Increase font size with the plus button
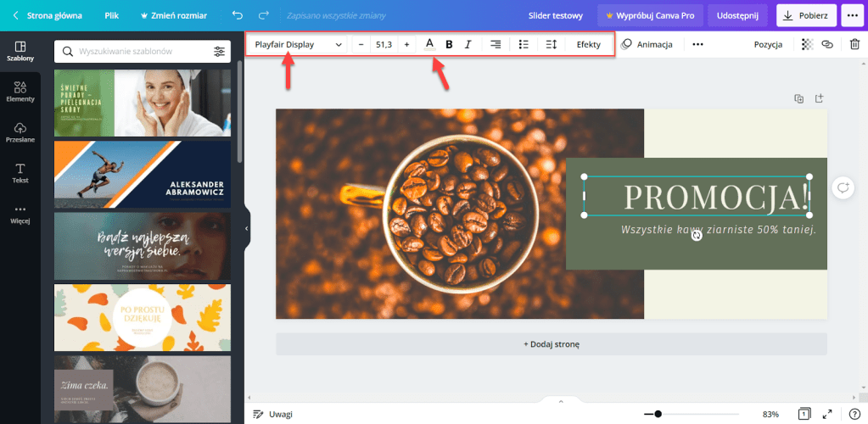 pos(406,44)
